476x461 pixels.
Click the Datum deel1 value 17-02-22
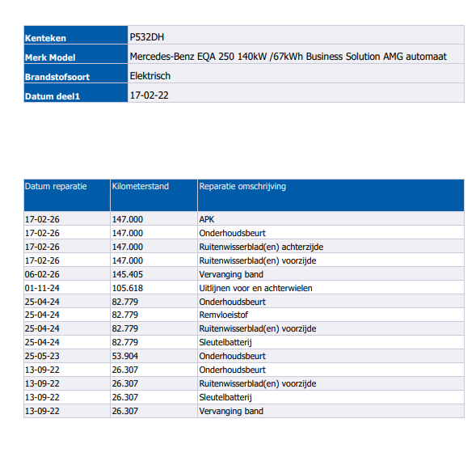(149, 95)
